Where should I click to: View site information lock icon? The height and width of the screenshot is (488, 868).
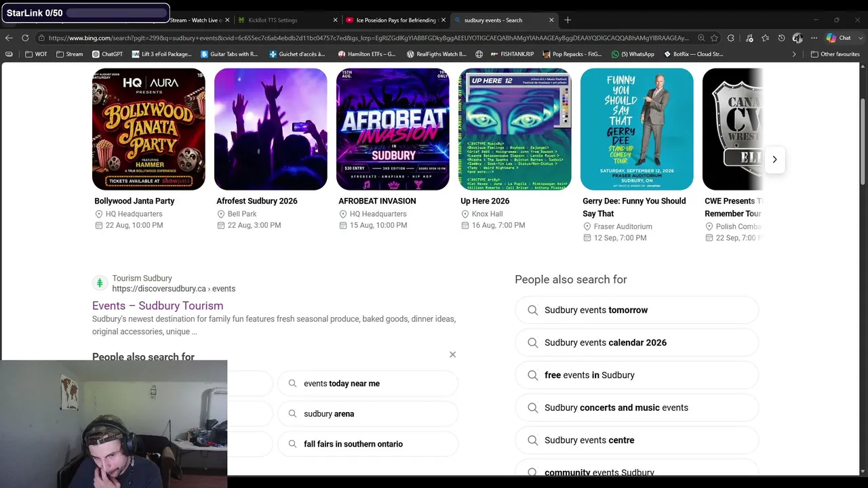point(42,38)
